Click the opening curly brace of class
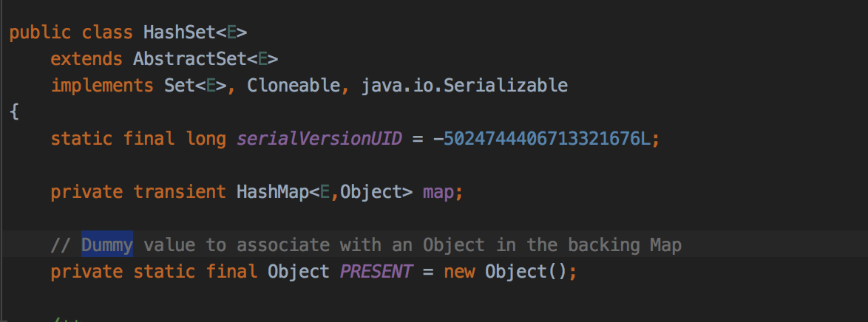 pyautogui.click(x=14, y=112)
